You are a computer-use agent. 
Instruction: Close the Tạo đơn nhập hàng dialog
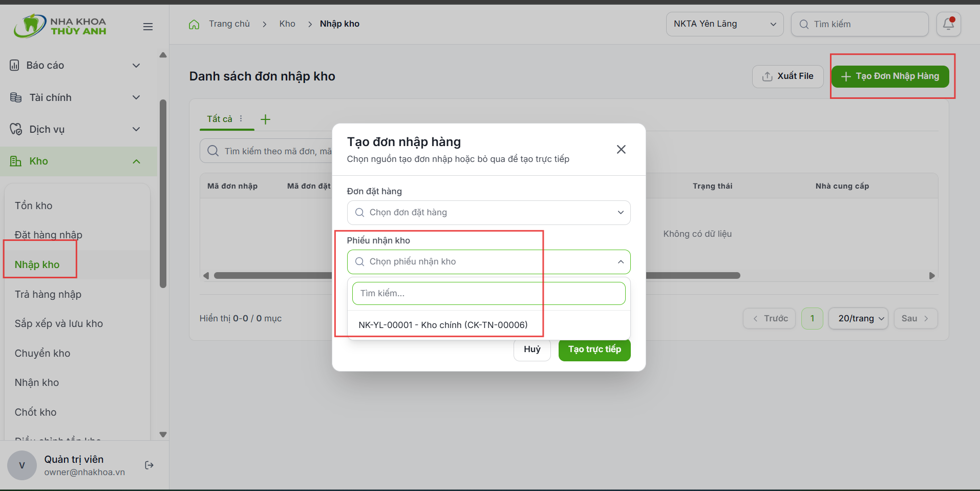[621, 149]
